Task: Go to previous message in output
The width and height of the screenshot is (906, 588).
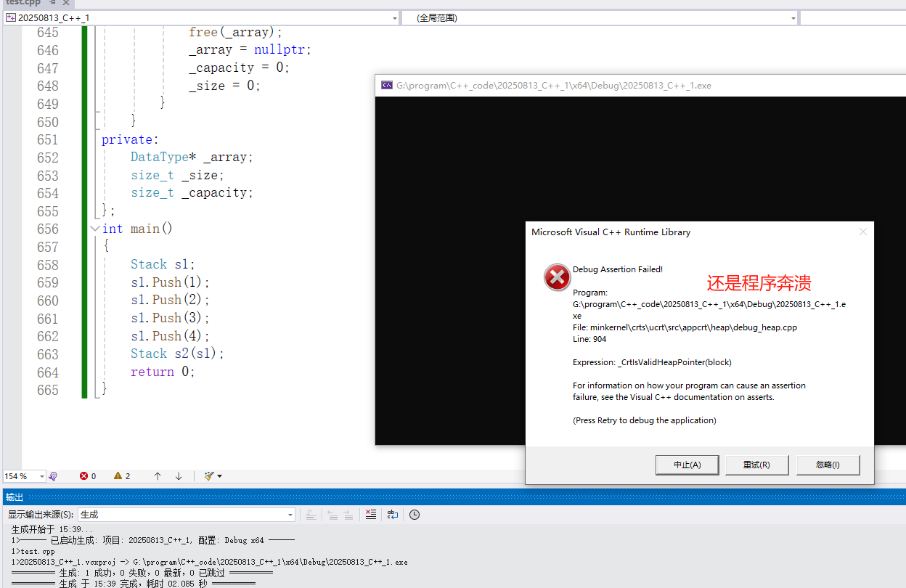Action: pyautogui.click(x=332, y=515)
